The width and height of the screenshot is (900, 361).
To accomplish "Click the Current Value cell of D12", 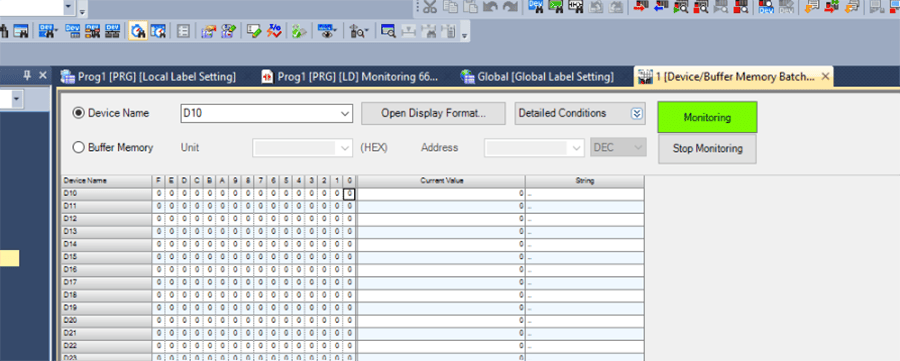I will (x=441, y=219).
